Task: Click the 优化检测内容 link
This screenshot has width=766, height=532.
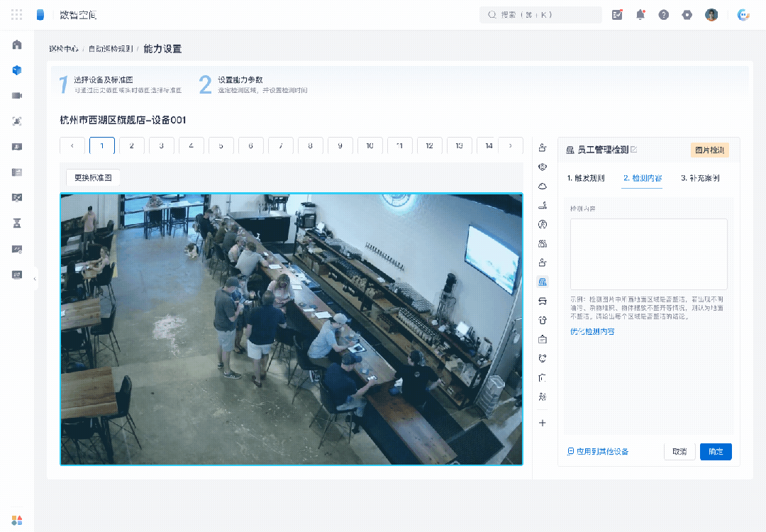Action: [x=592, y=331]
